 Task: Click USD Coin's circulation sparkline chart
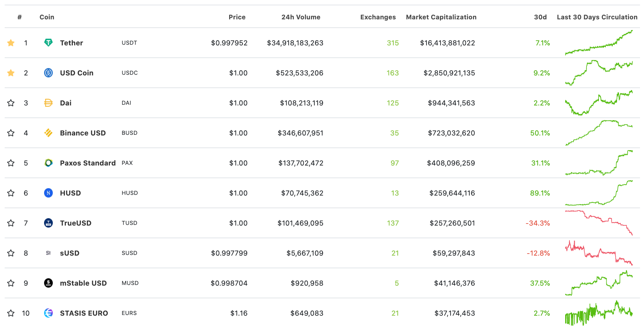(x=599, y=73)
